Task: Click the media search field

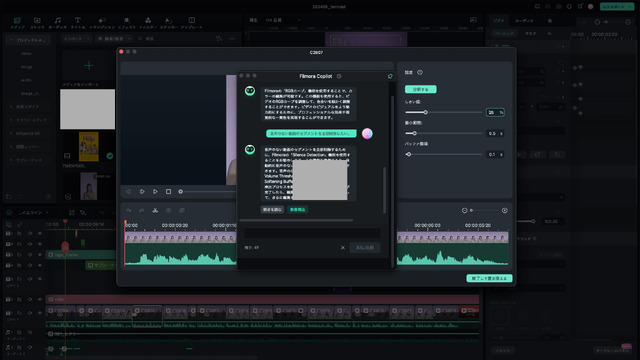Action: (176, 38)
